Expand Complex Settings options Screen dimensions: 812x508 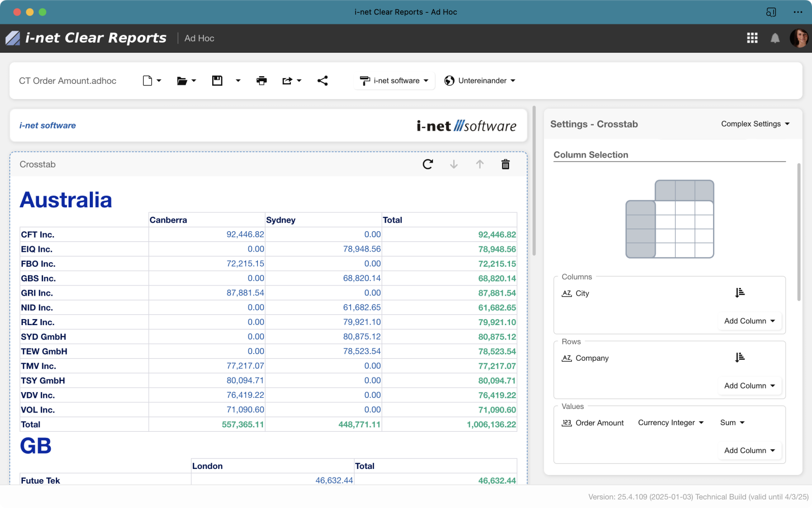[x=755, y=123]
